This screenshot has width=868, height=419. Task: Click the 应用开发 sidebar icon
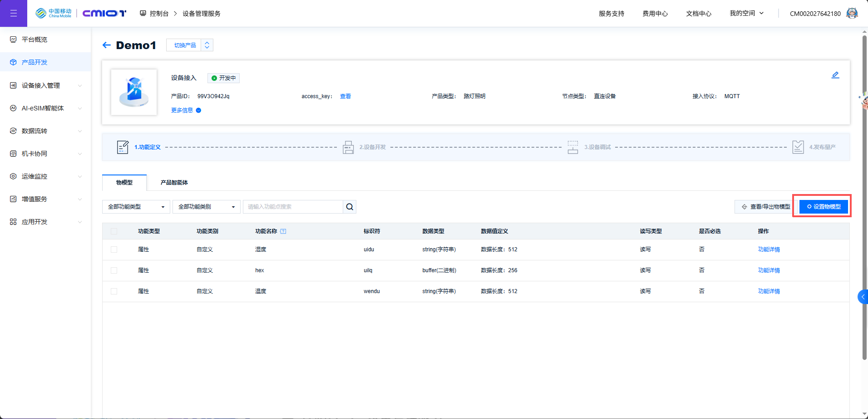13,222
